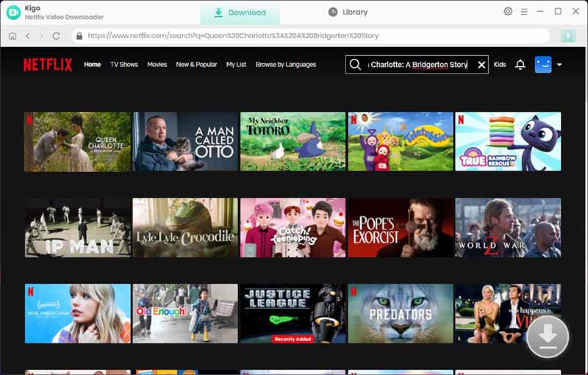
Task: Open the hamburger menu in title bar
Action: pos(524,12)
